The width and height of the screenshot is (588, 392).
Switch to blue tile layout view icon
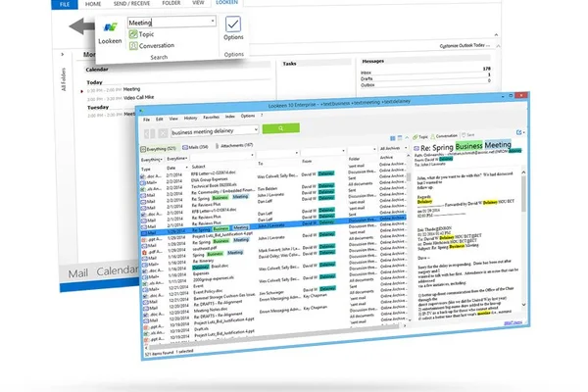(393, 138)
